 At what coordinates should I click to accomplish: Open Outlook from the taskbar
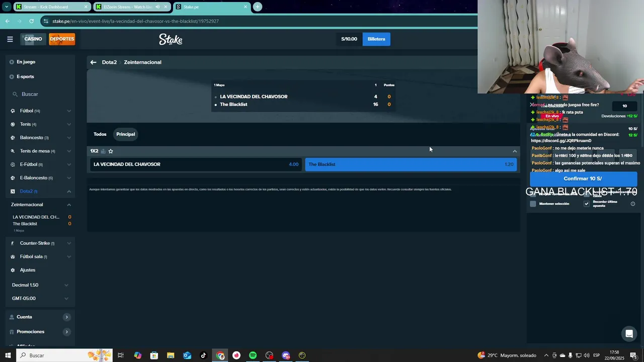click(187, 355)
